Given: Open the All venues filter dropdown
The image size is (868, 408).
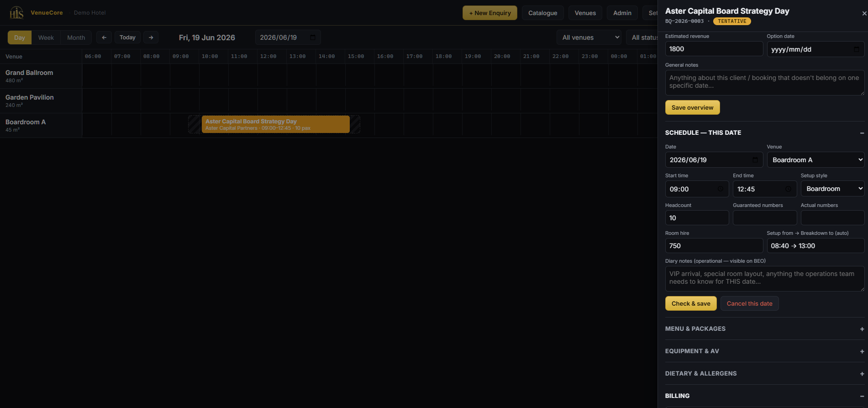Looking at the screenshot, I should tap(589, 37).
